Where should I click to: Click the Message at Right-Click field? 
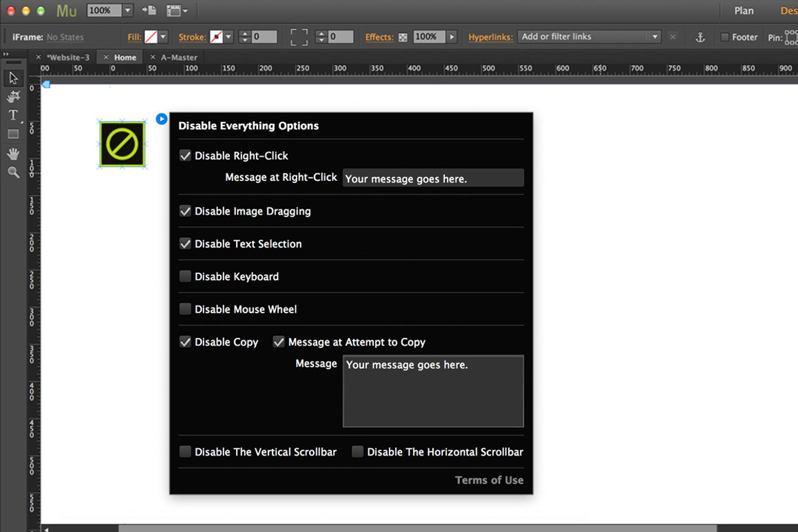coord(433,178)
